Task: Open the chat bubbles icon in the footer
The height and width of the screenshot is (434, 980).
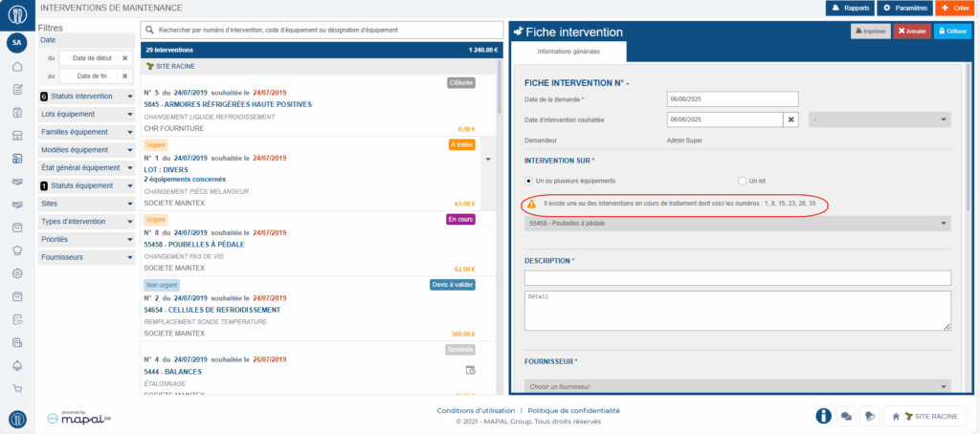Action: pyautogui.click(x=846, y=416)
